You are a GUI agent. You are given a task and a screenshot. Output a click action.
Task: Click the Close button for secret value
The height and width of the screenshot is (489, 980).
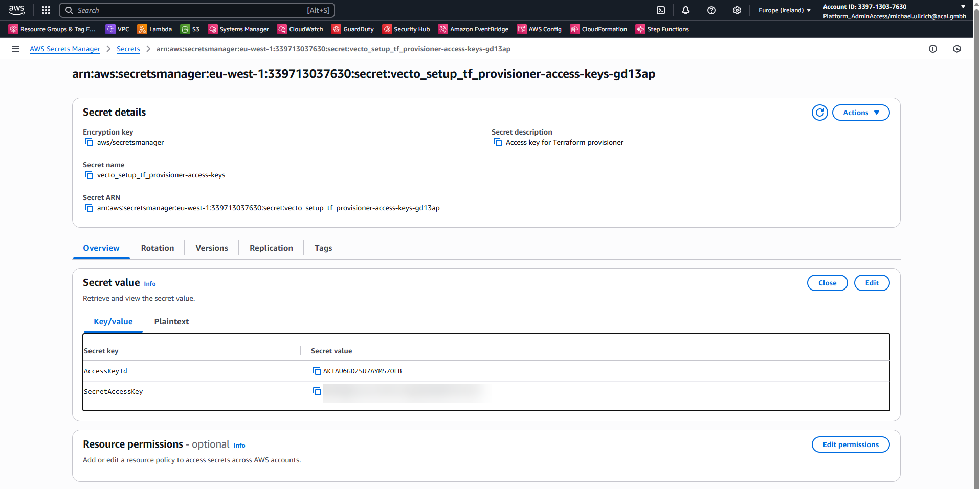[827, 283]
